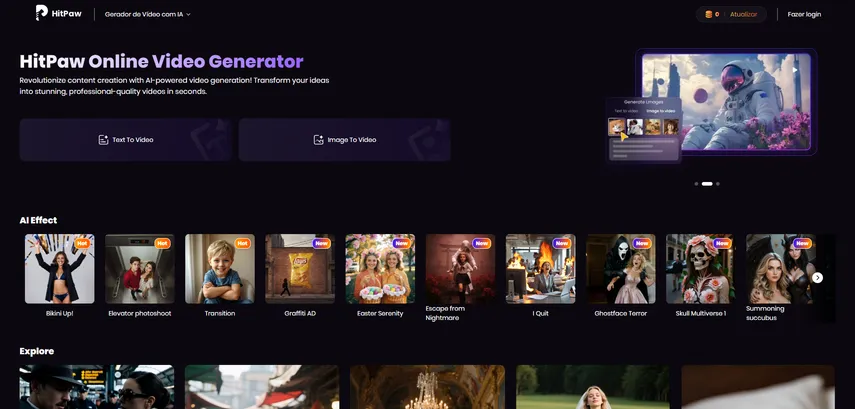Open the Explore video of man in hat
Image resolution: width=855 pixels, height=409 pixels.
pos(97,387)
